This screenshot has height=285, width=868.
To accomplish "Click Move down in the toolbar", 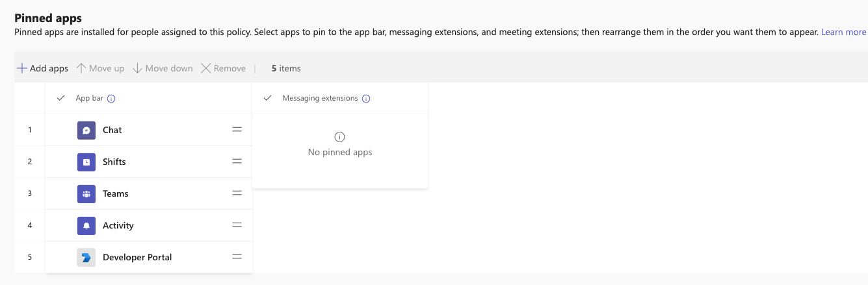I will point(163,68).
